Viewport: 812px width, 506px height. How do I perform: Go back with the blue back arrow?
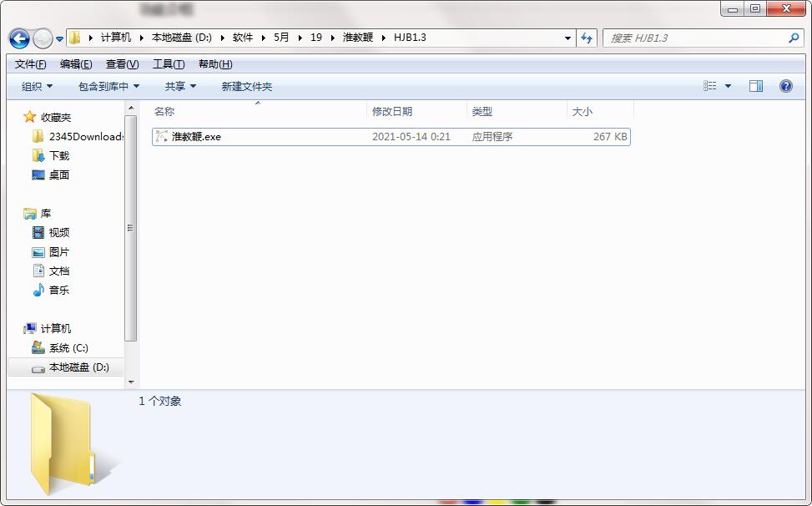coord(19,38)
